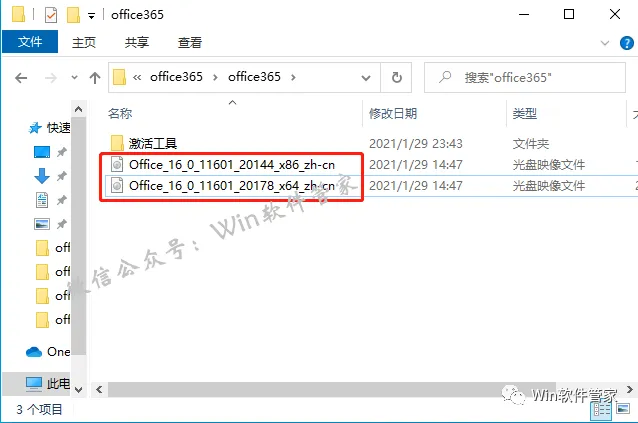Expand the ribbon with chevron

click(x=605, y=43)
